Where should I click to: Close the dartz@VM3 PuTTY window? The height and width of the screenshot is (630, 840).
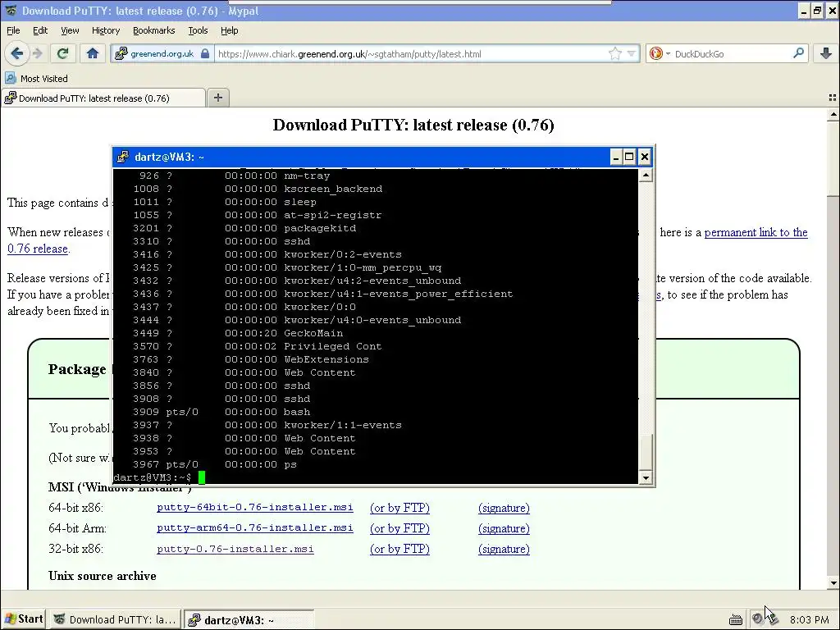point(645,157)
